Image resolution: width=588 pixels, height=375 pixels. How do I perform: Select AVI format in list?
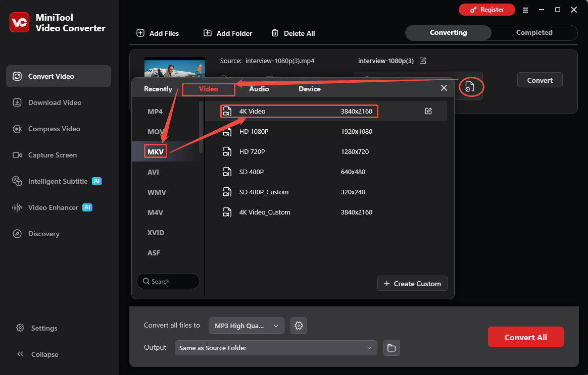point(153,172)
